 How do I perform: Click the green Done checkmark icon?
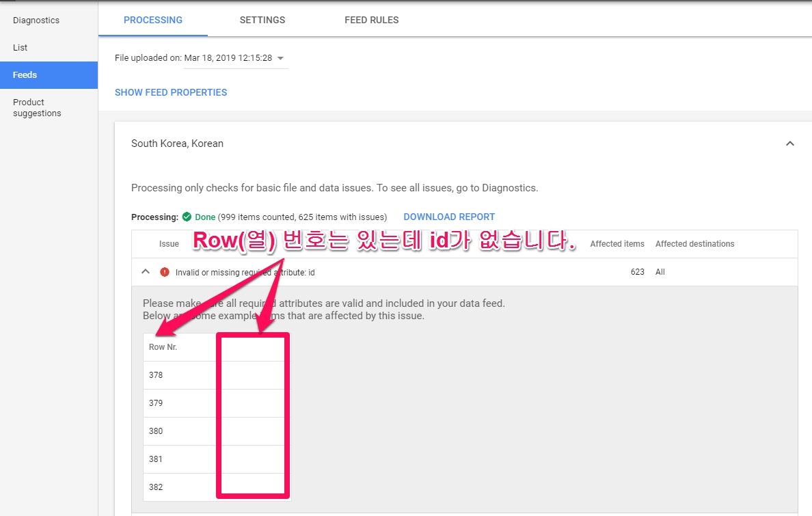tap(187, 217)
